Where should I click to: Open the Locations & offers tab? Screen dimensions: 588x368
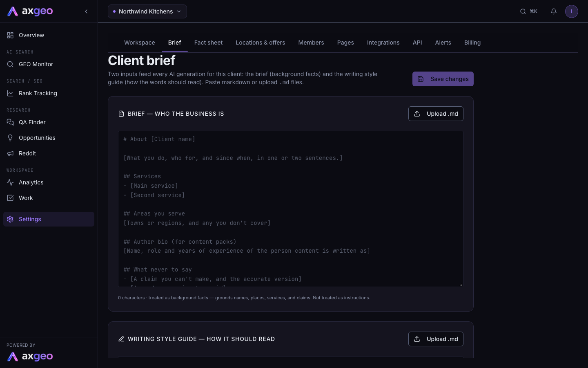261,43
